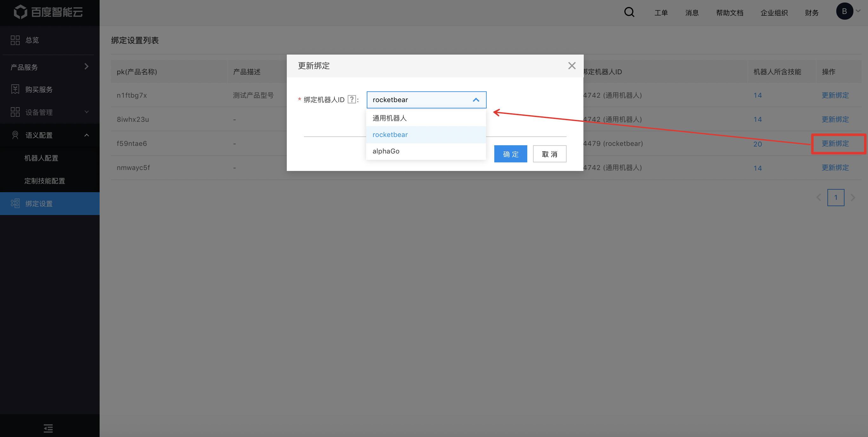Click 更新绑定 for 8iwhx23u row
The image size is (868, 437).
[x=835, y=119]
